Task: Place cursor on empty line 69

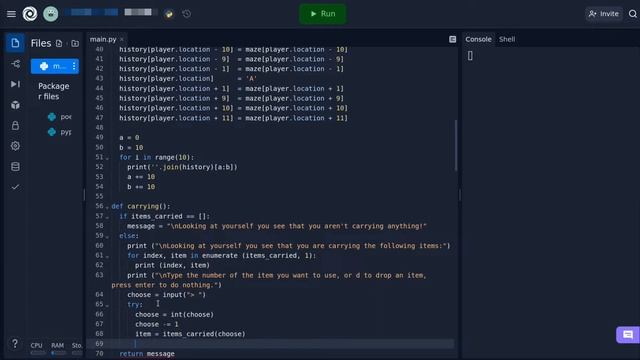Action: point(282,344)
